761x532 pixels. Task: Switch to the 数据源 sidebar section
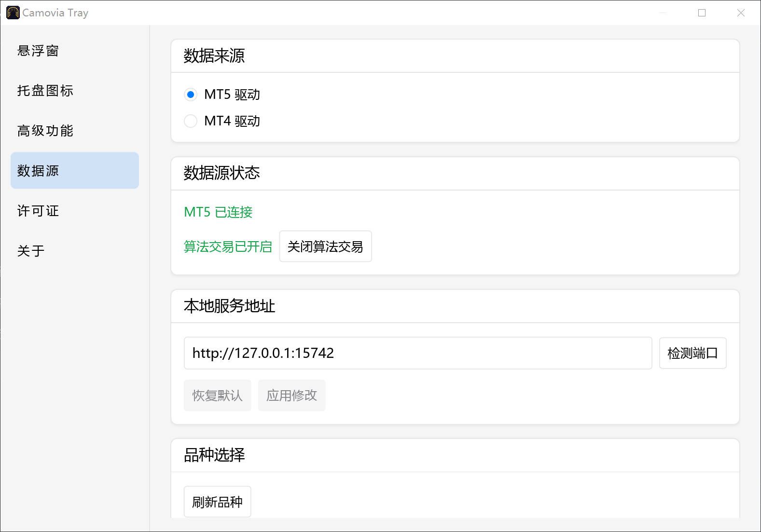75,171
